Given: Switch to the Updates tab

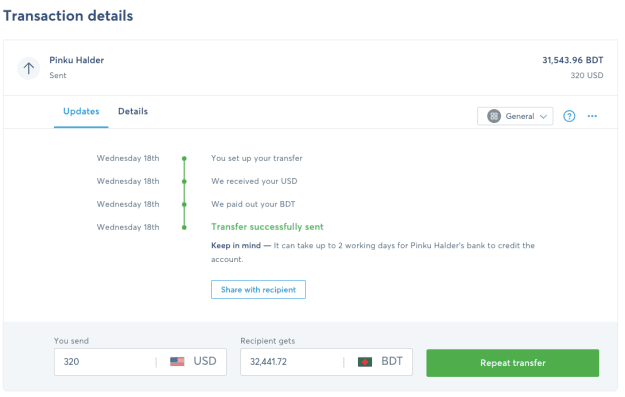Looking at the screenshot, I should 81,111.
